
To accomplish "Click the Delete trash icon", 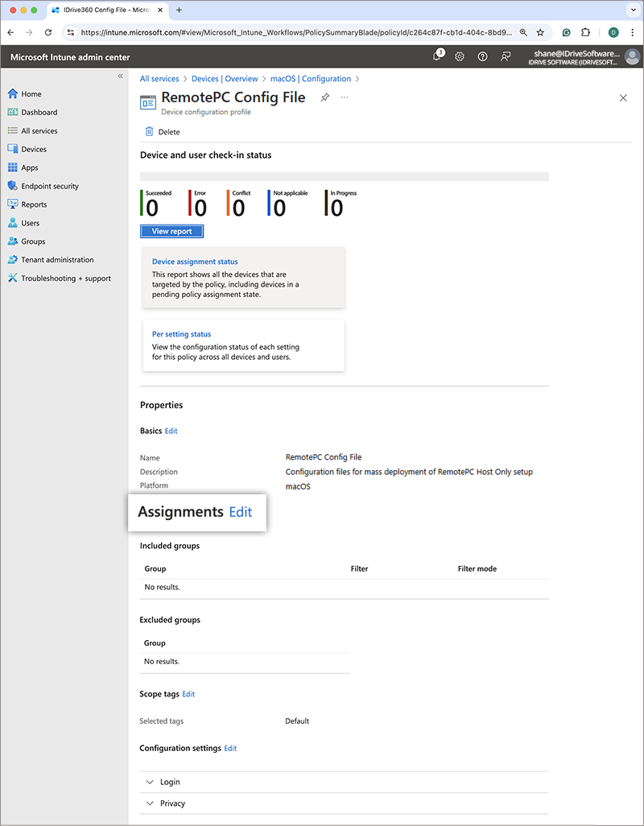I will 149,132.
